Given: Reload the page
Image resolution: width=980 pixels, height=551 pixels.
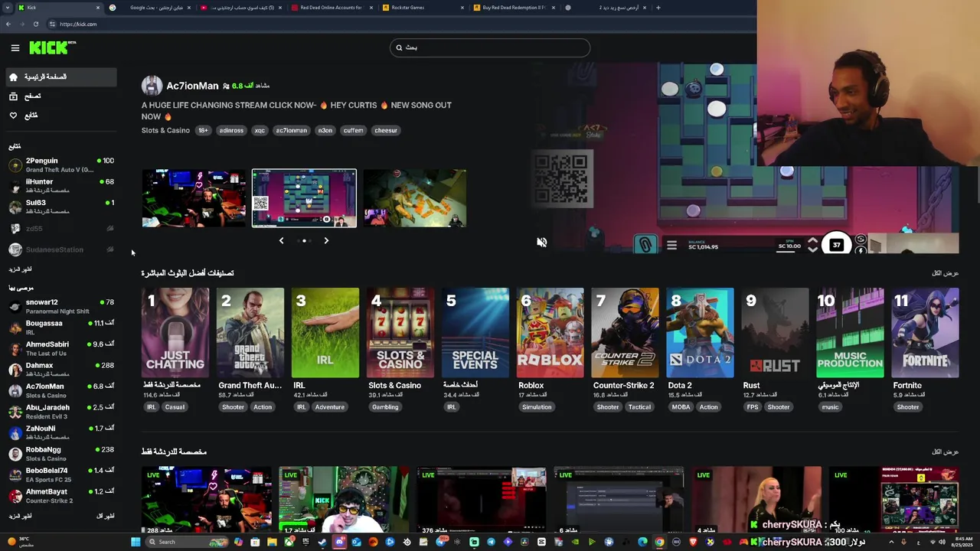Looking at the screenshot, I should coord(35,24).
